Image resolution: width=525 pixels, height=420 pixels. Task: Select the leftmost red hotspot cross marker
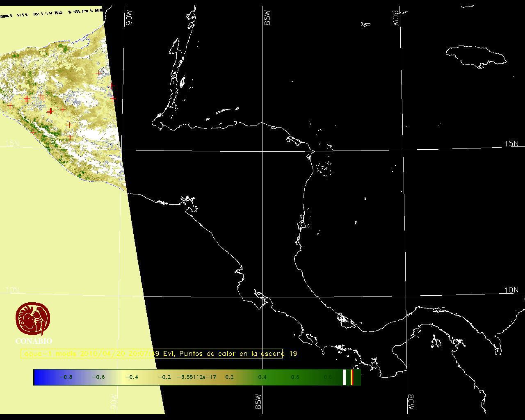(x=10, y=106)
